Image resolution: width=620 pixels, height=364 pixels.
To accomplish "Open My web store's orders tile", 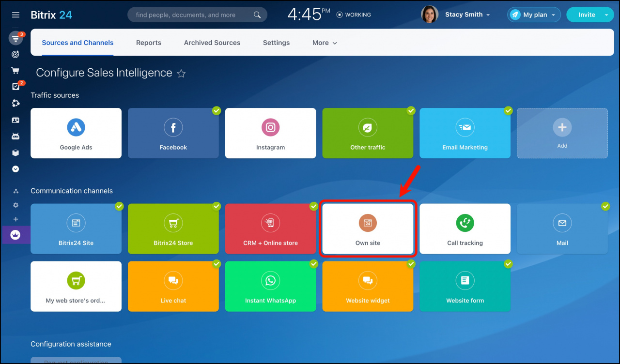I will tap(76, 287).
